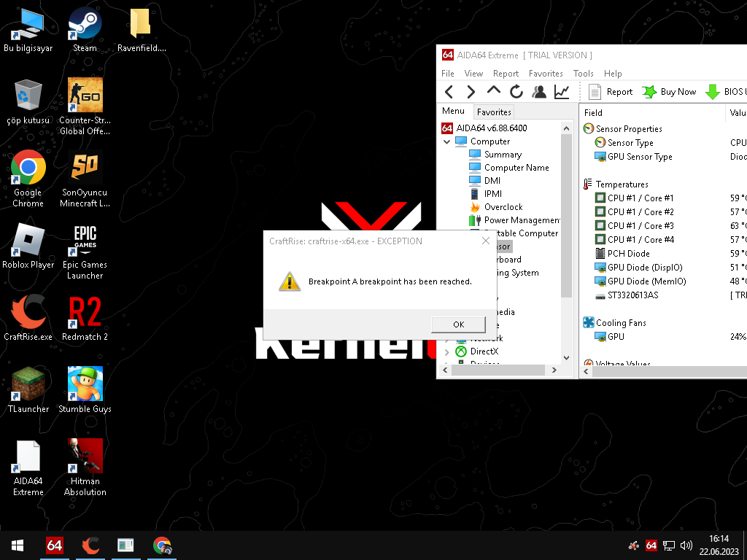The height and width of the screenshot is (560, 747).
Task: Click OK in the CraftRise exception dialog
Action: pyautogui.click(x=458, y=324)
